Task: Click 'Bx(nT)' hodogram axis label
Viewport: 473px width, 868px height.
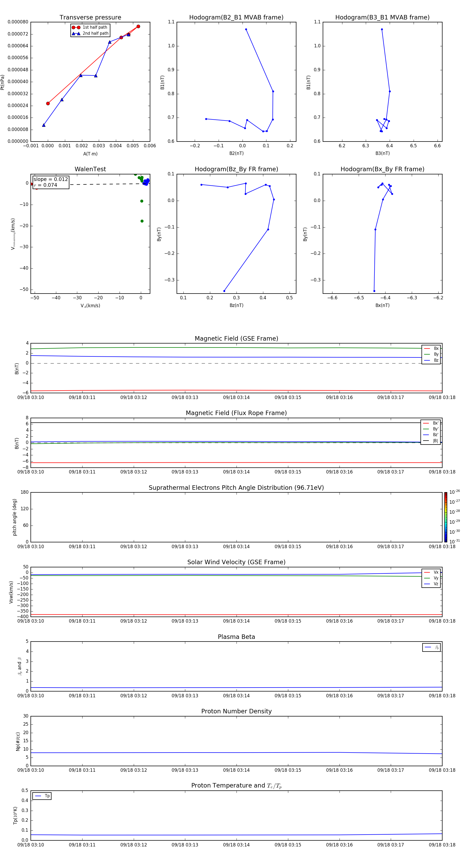Action: 382,305
